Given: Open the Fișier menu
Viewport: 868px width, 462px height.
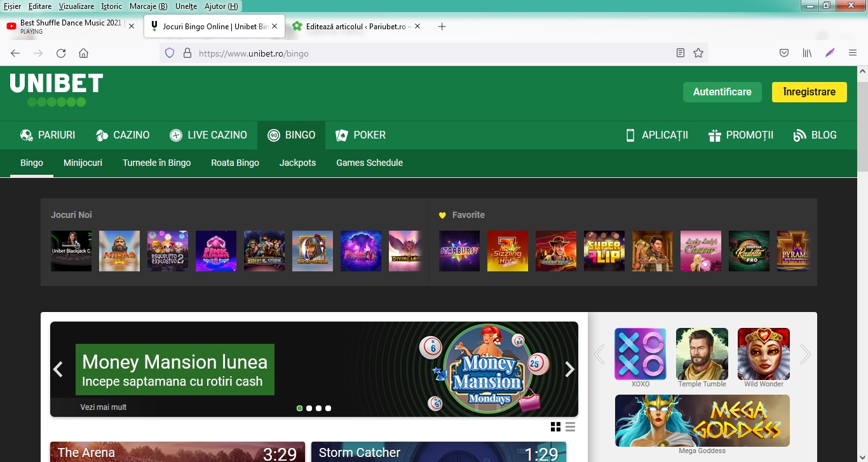Looking at the screenshot, I should [x=12, y=6].
